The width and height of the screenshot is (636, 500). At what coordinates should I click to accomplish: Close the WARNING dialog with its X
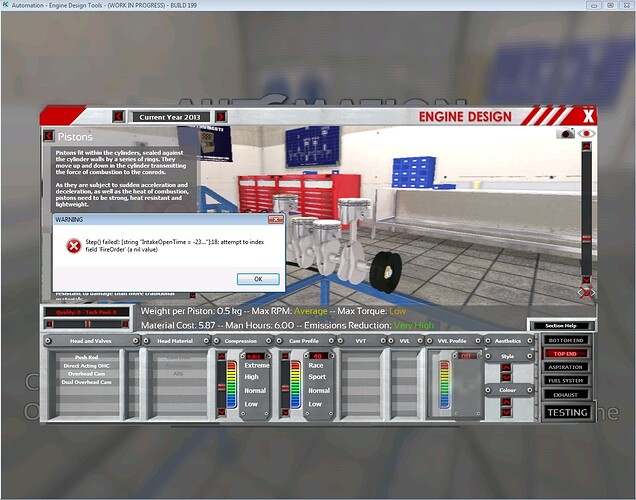[x=275, y=219]
